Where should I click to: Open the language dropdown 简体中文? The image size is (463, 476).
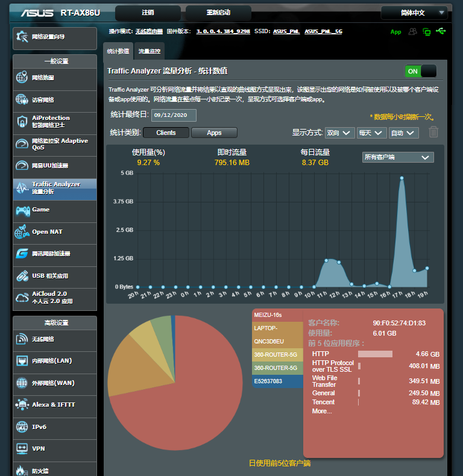(414, 13)
